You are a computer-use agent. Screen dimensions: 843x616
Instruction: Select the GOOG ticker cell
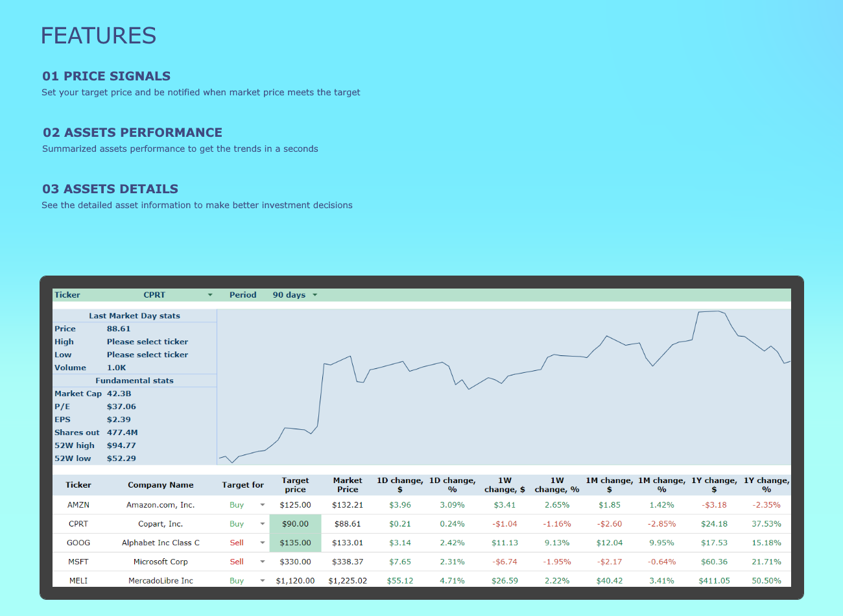(x=78, y=543)
